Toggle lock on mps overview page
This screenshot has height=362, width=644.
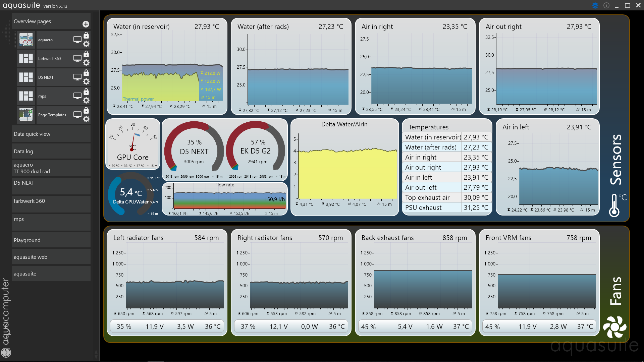click(86, 92)
